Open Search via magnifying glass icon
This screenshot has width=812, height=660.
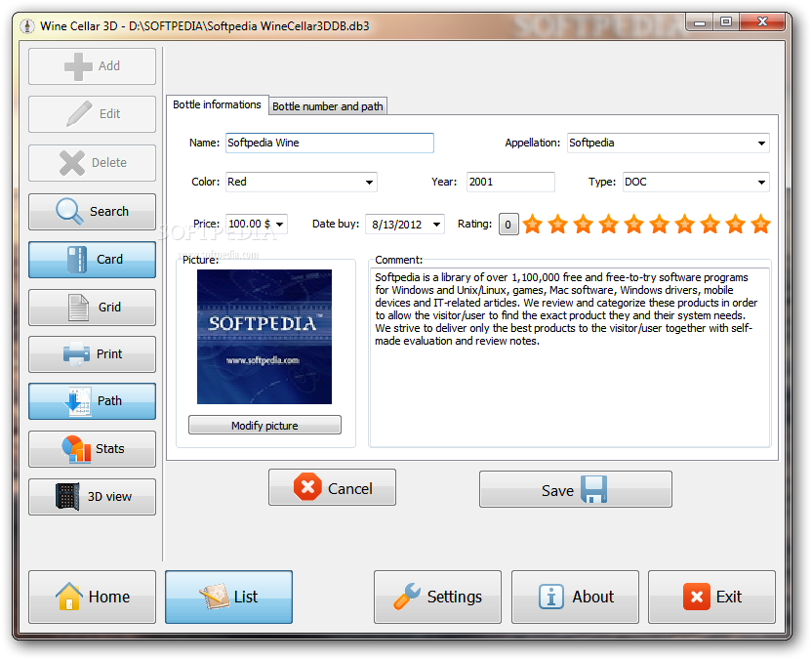pyautogui.click(x=69, y=211)
